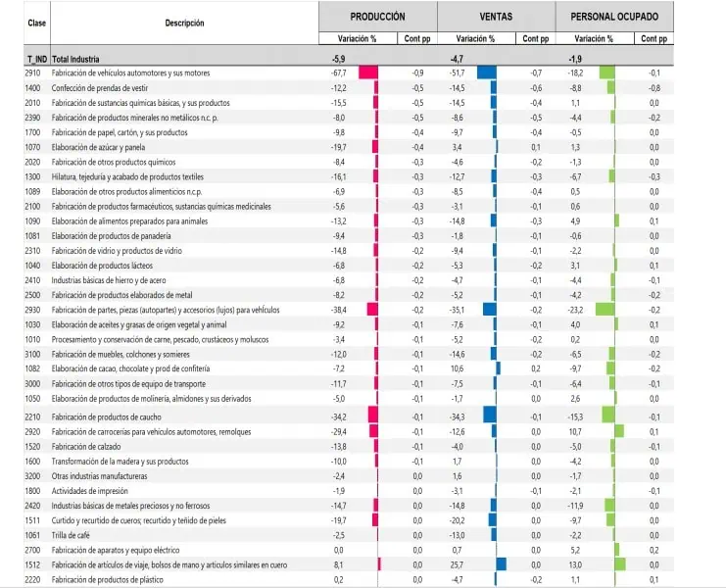Select 'Procesamiento y conservación de carne, pescado' row

pos(349,340)
